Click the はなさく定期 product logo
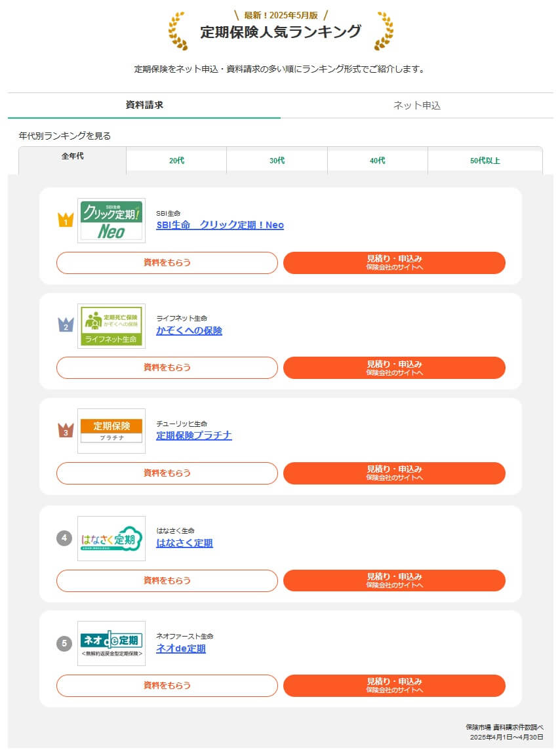 point(111,539)
